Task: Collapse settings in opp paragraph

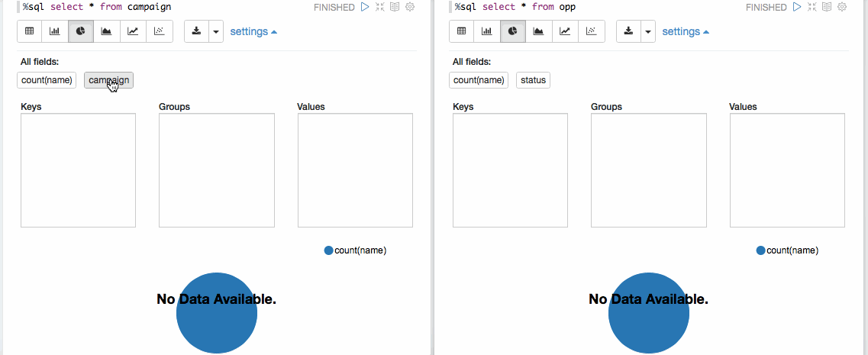Action: pyautogui.click(x=686, y=31)
